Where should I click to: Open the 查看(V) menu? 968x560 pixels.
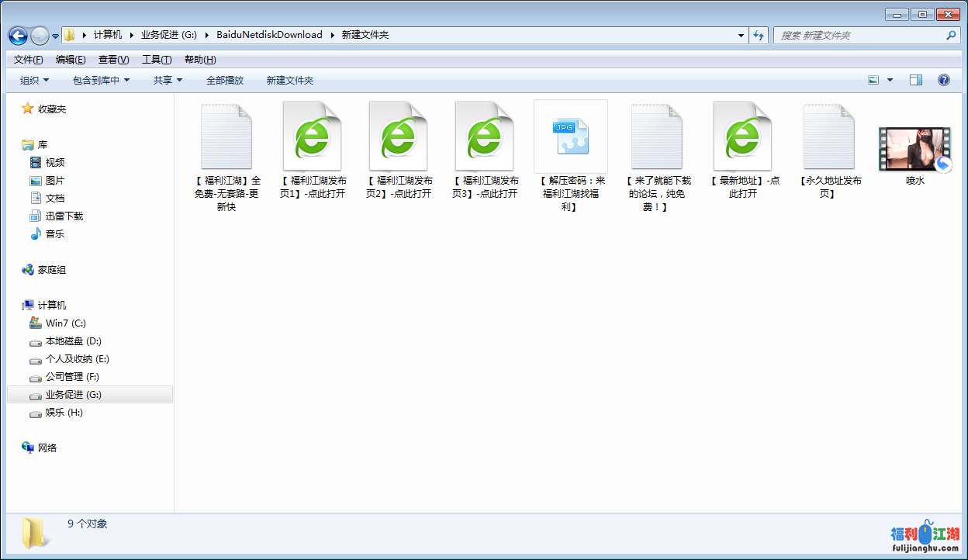pyautogui.click(x=113, y=60)
